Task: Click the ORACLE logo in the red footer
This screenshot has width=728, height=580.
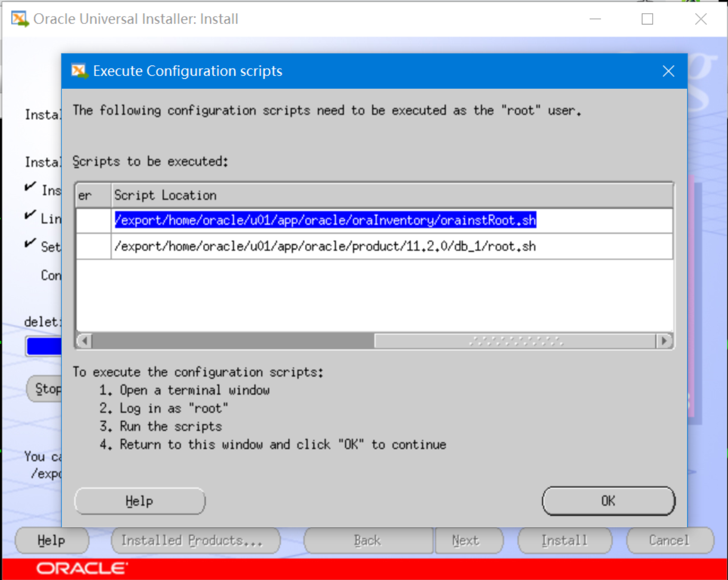Action: click(82, 568)
